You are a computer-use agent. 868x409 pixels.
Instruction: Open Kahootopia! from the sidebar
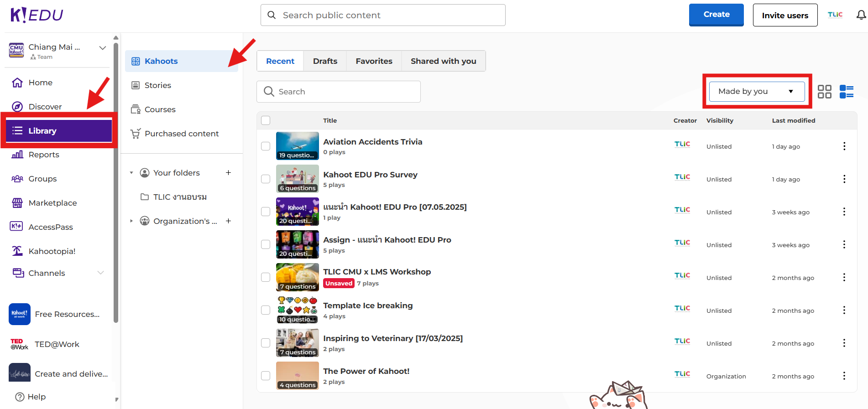click(52, 251)
